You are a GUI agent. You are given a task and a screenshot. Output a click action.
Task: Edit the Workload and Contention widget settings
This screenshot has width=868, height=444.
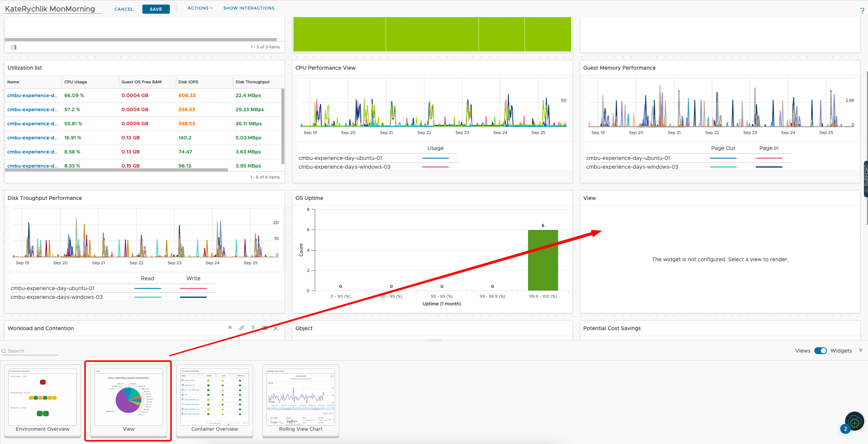[242, 328]
